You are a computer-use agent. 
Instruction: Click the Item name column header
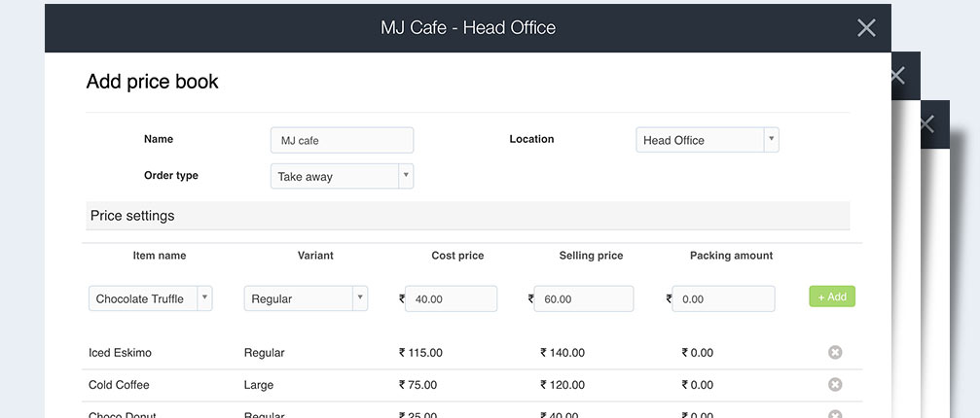pos(160,256)
